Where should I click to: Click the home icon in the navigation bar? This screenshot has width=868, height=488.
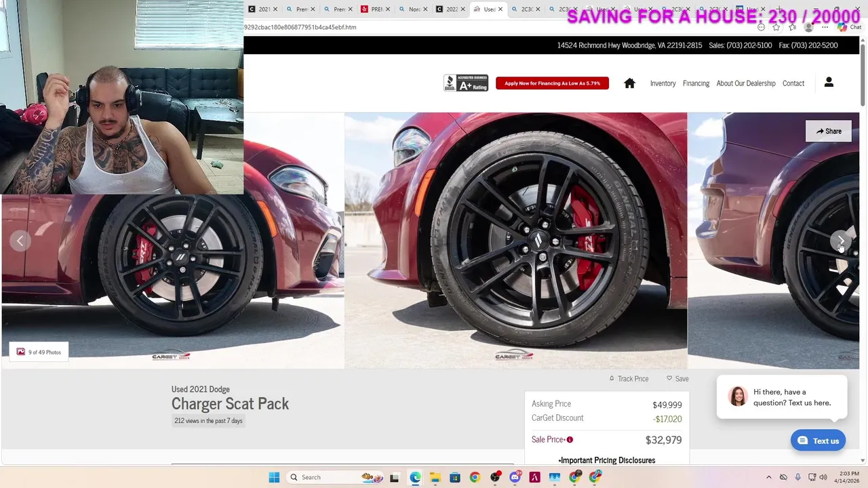pyautogui.click(x=629, y=83)
